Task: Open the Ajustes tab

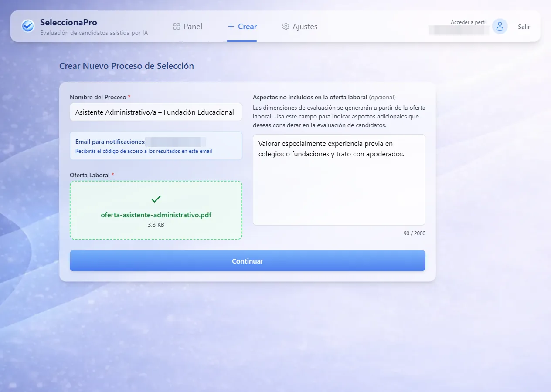Action: tap(299, 27)
